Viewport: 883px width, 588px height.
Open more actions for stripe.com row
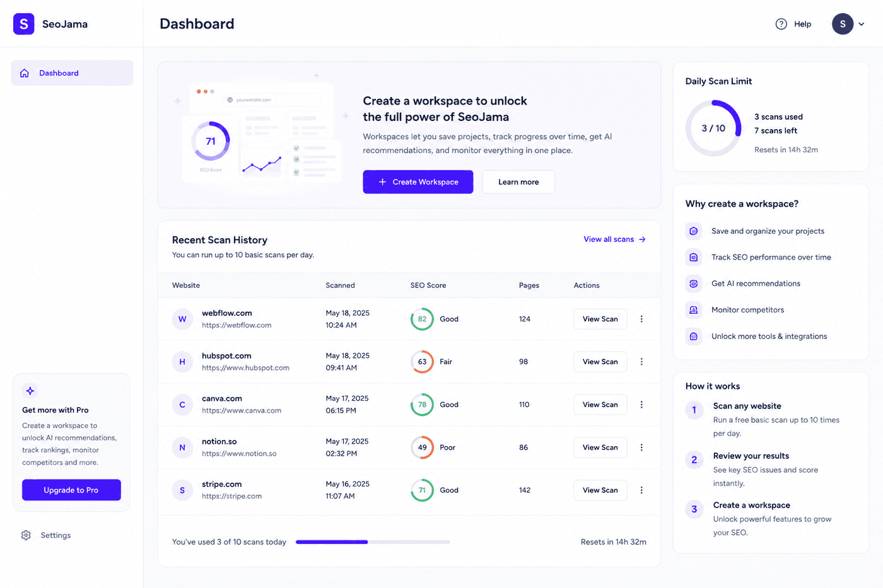[641, 490]
